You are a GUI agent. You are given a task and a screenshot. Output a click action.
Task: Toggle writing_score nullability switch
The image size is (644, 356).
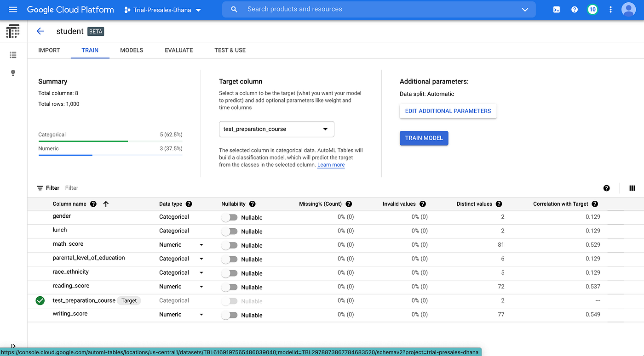click(x=229, y=314)
